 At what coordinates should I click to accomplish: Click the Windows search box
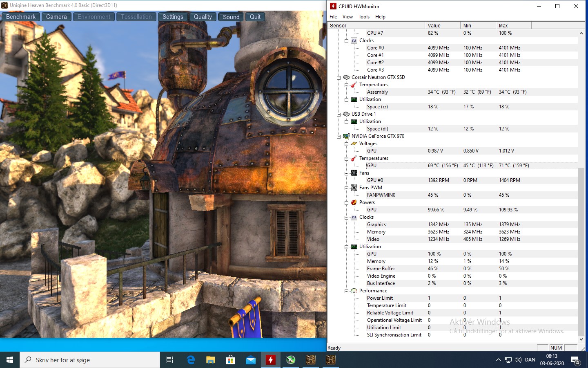click(90, 360)
